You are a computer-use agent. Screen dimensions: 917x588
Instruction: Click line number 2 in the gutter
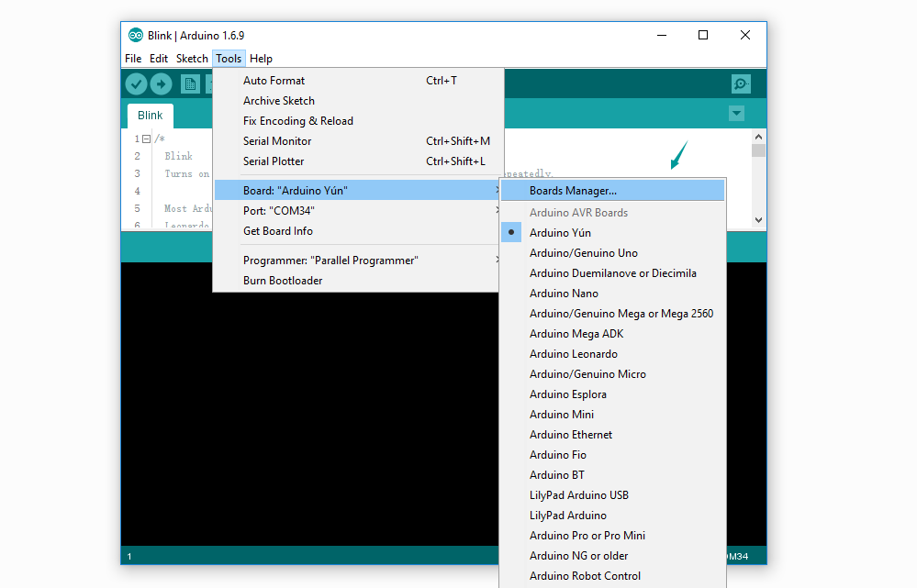pos(137,156)
